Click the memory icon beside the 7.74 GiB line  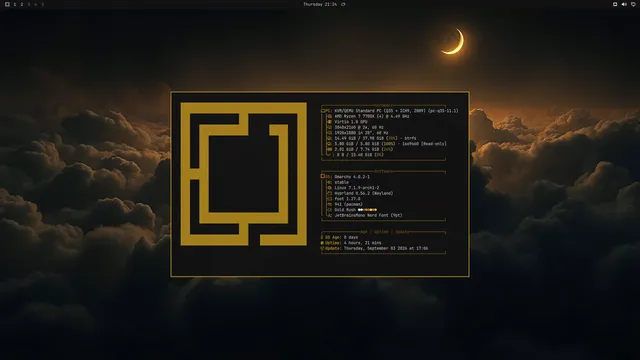click(329, 149)
